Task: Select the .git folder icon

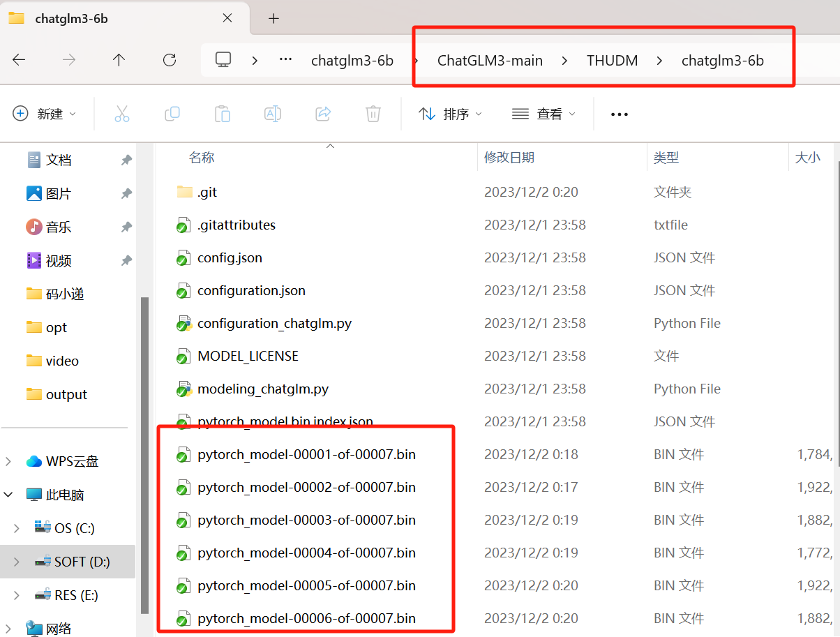Action: point(184,192)
